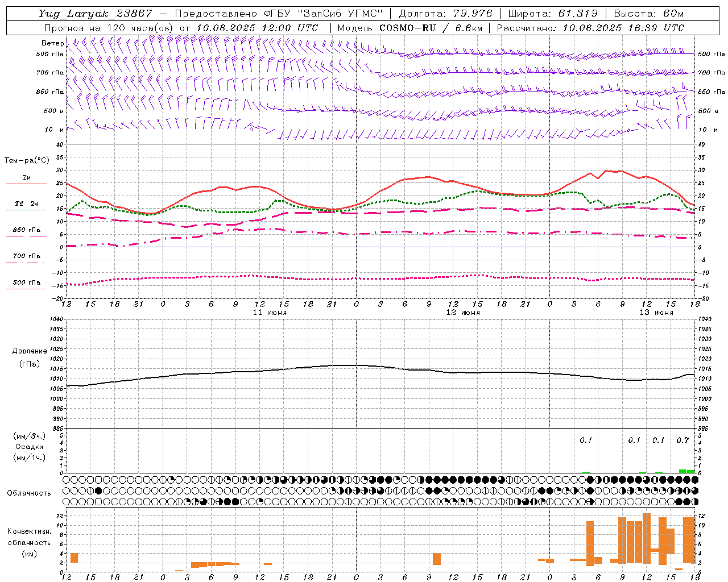Screen dimensions: 728x582
Task: Click the "Td 2м" dew point legend entry
Action: [x=26, y=203]
